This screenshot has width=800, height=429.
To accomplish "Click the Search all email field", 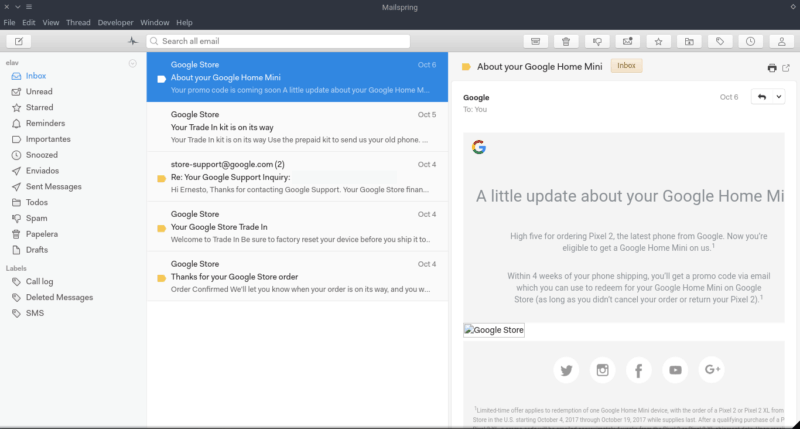I will pyautogui.click(x=278, y=41).
